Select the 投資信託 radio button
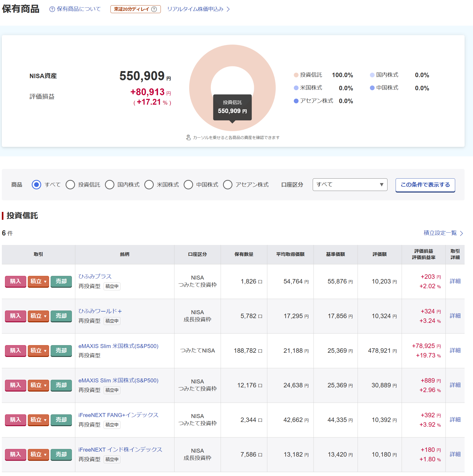The width and height of the screenshot is (473, 476). click(70, 185)
